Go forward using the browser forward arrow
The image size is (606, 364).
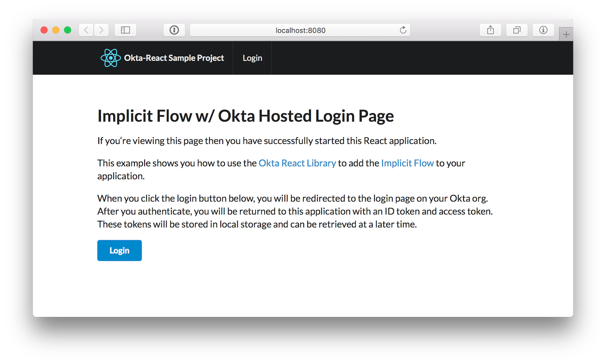click(101, 30)
